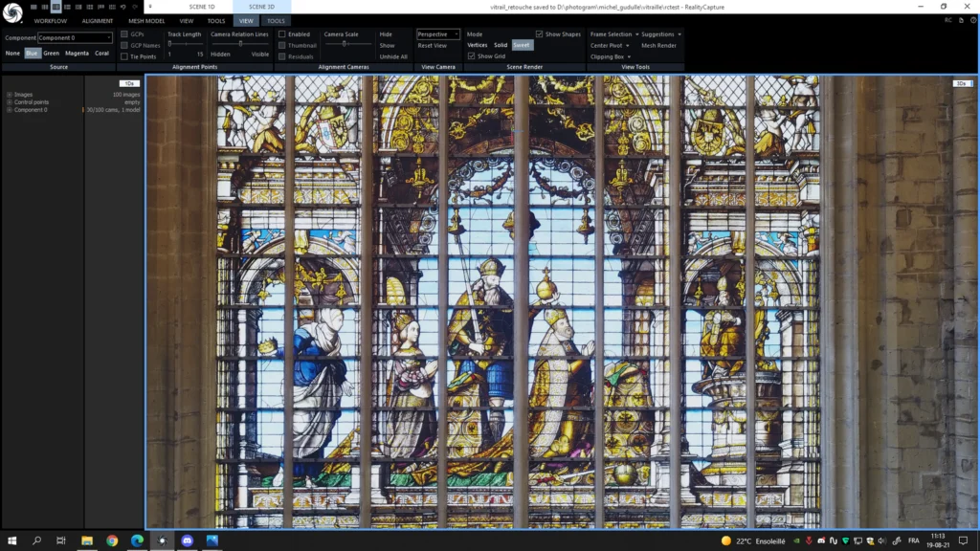Click Unhide All
Screen dimensions: 980x551
[x=393, y=56]
